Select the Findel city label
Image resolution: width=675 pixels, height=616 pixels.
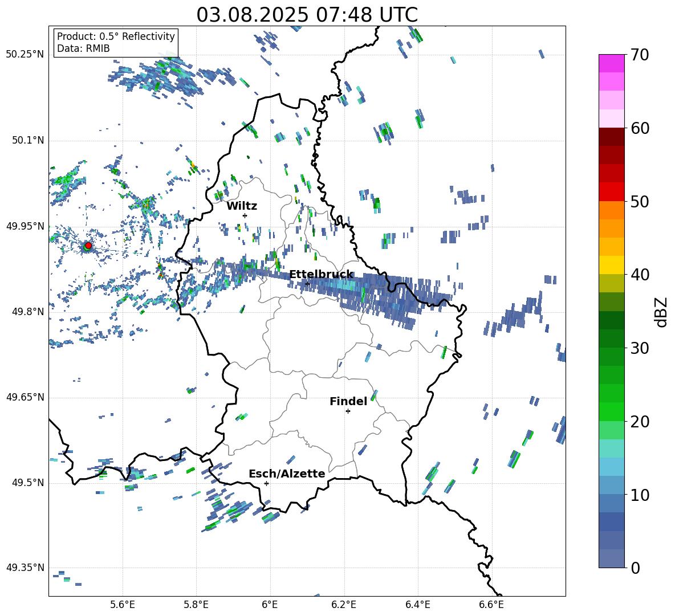coord(348,401)
